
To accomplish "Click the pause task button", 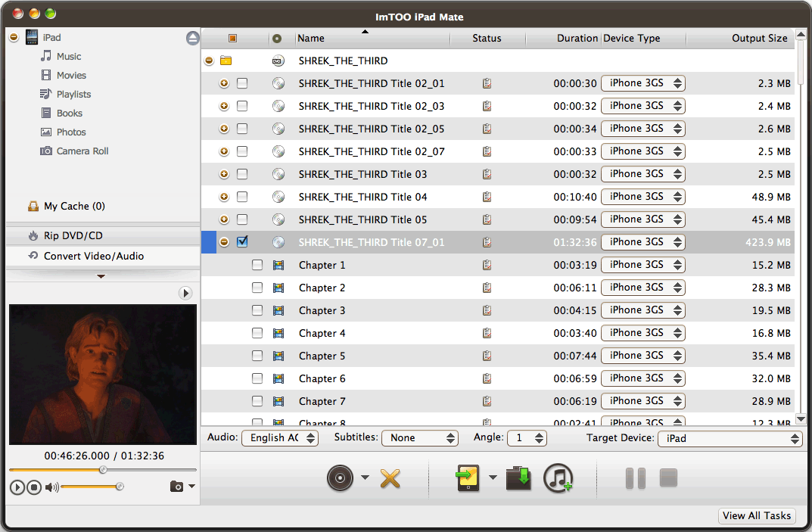I will [636, 478].
